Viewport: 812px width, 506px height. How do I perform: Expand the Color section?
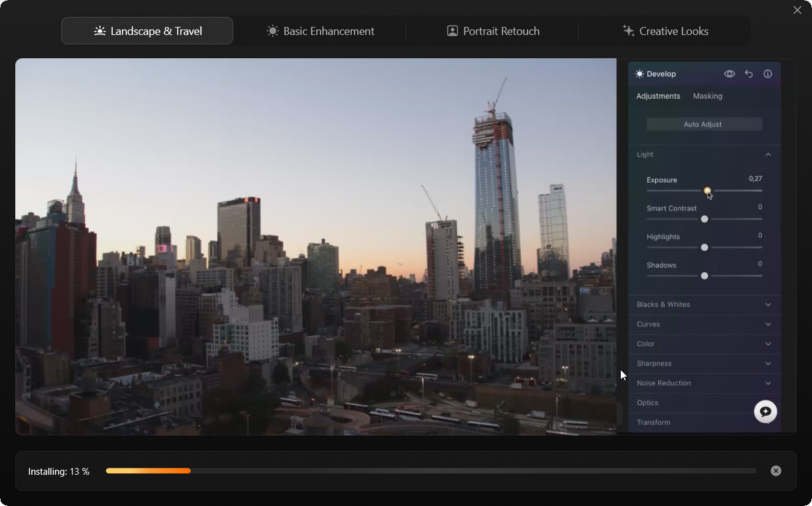(x=704, y=344)
